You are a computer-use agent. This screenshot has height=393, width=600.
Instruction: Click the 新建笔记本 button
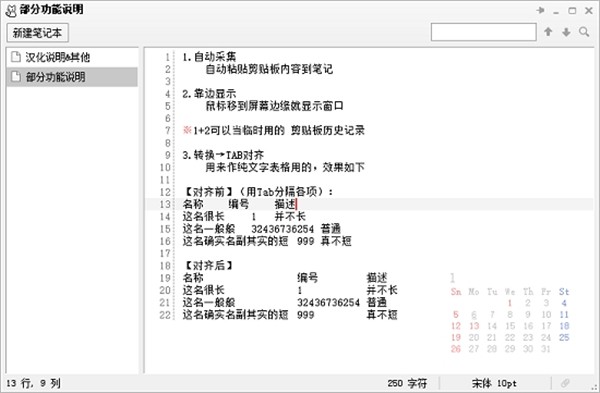(x=38, y=33)
